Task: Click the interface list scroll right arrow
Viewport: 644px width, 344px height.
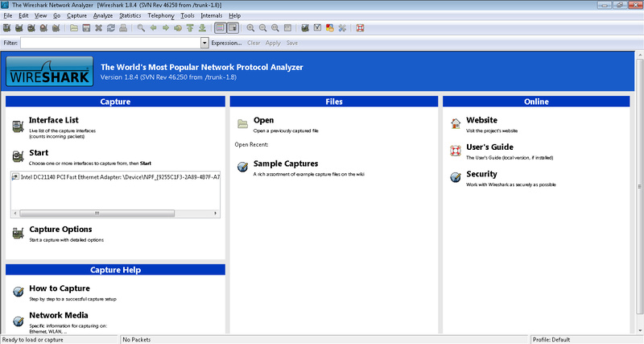Action: coord(216,213)
